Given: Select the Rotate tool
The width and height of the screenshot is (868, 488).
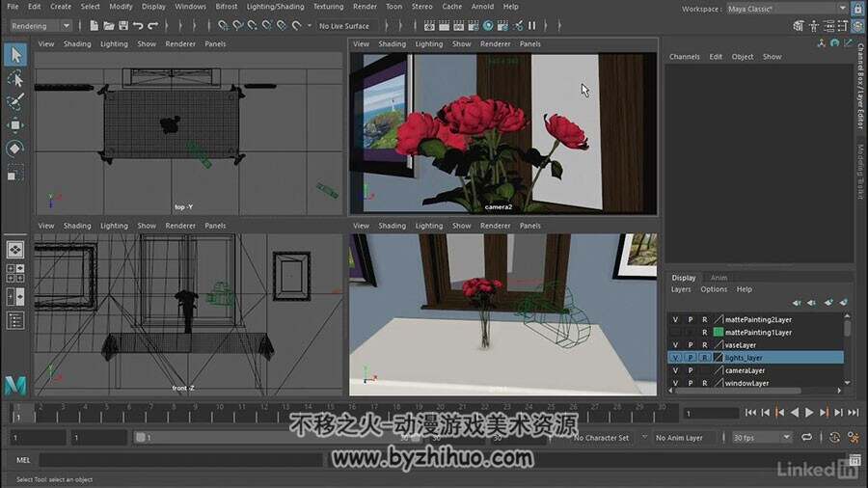Looking at the screenshot, I should [14, 149].
